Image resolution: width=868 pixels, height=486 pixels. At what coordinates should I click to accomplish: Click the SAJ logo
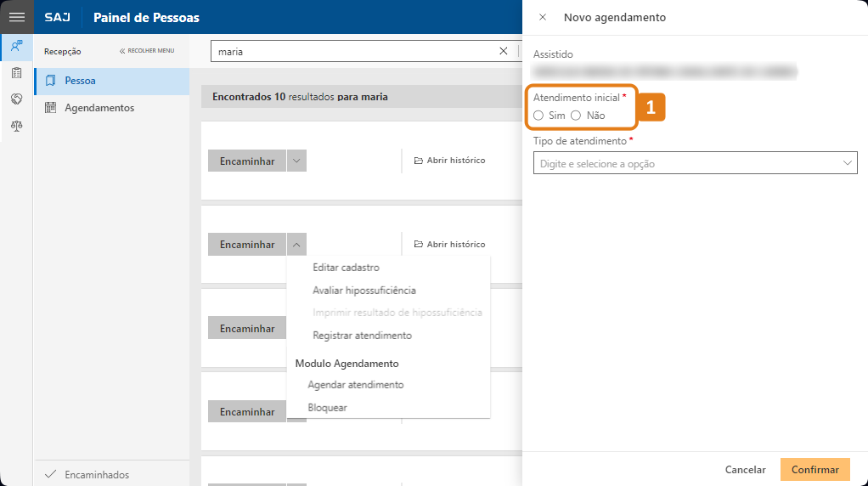58,17
